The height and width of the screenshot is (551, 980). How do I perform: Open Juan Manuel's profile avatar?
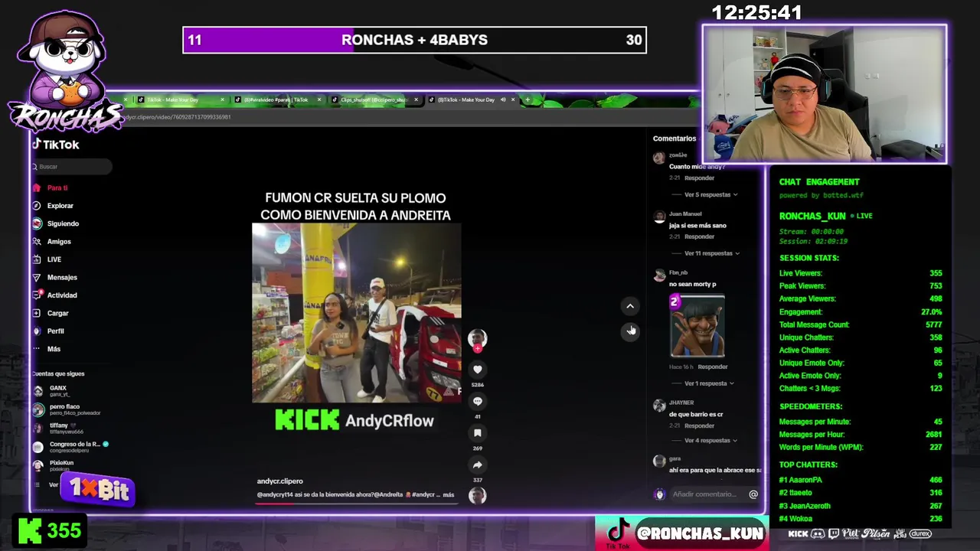click(x=659, y=217)
